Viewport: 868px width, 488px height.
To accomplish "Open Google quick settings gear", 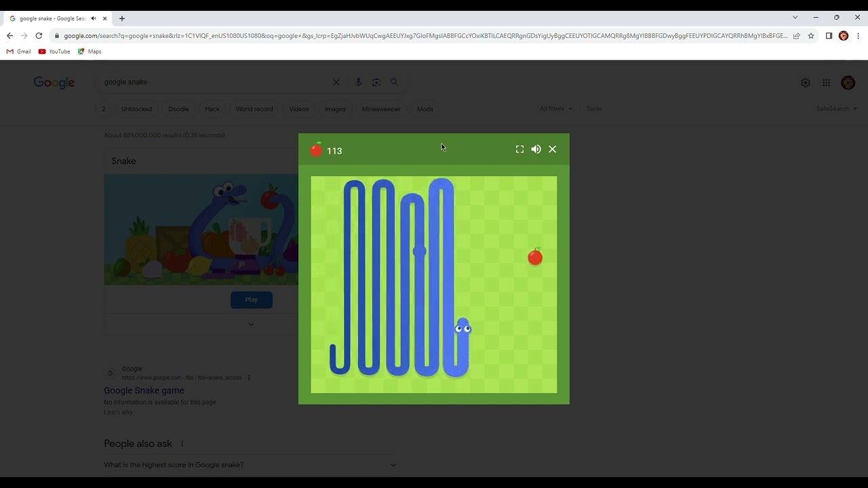I will [x=806, y=83].
